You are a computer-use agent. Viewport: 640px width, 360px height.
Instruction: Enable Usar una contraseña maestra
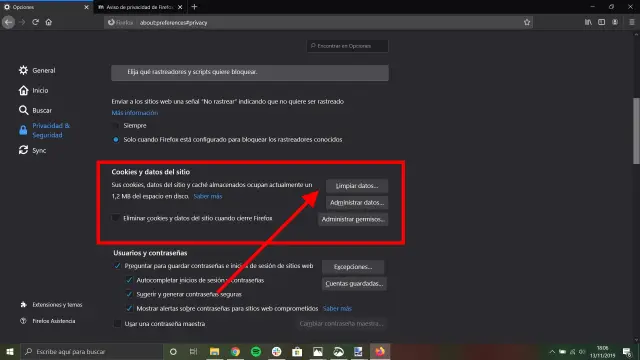coord(118,324)
